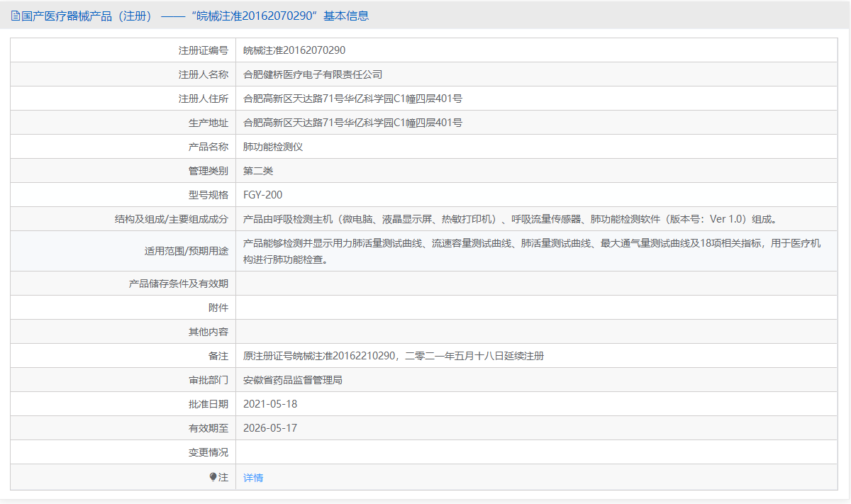Click the 适用范围/预期用途 description text
The image size is (851, 504).
(425, 251)
